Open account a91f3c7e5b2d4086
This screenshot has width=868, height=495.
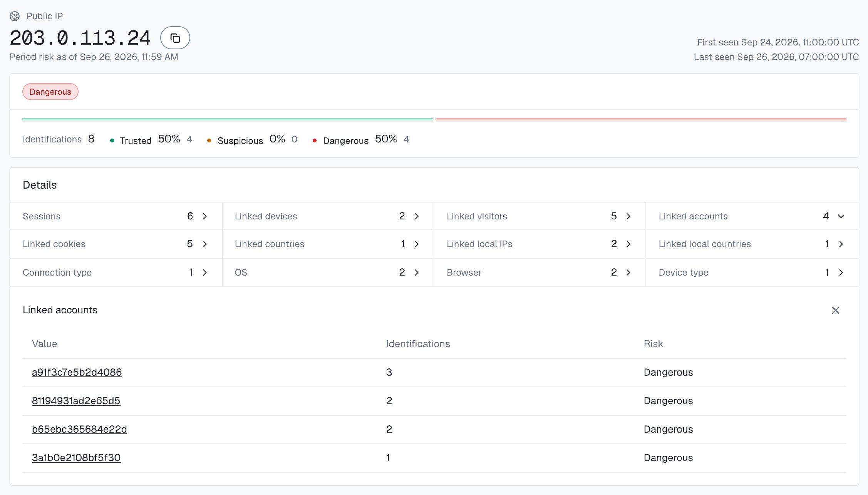point(77,372)
